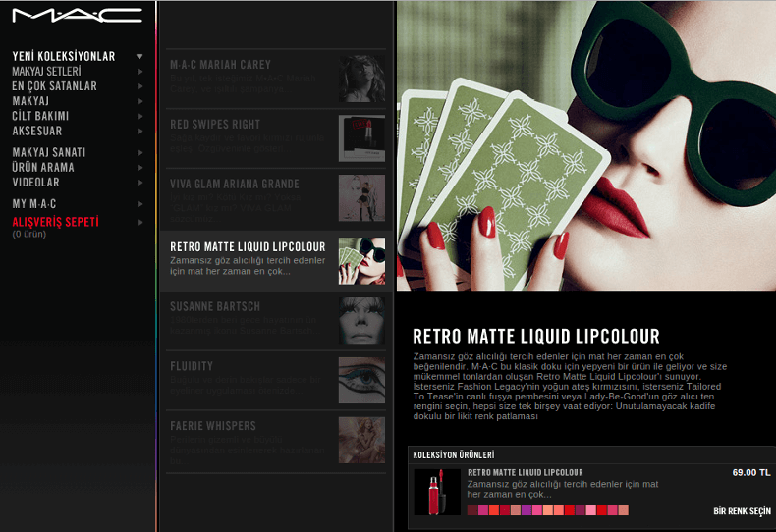Open Alışveriş Sepeti shopping cart link

pos(55,222)
